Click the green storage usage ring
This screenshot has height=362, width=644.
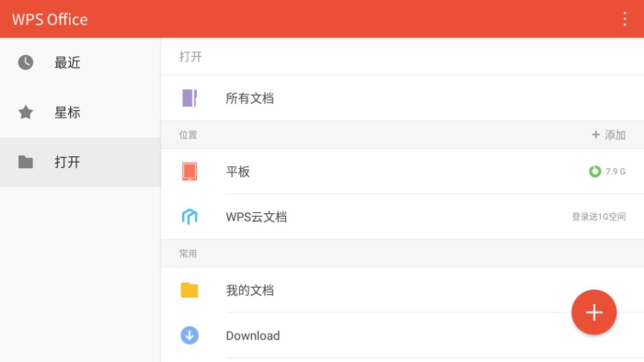[594, 172]
